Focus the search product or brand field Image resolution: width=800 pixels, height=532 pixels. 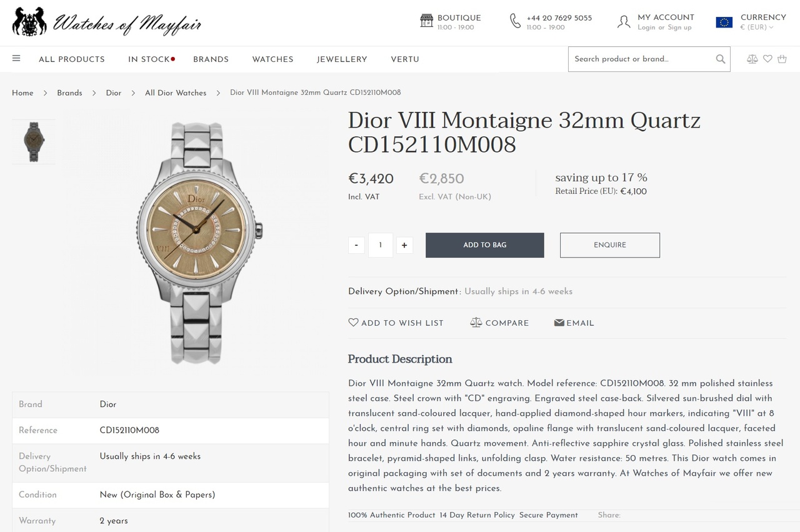coord(641,59)
